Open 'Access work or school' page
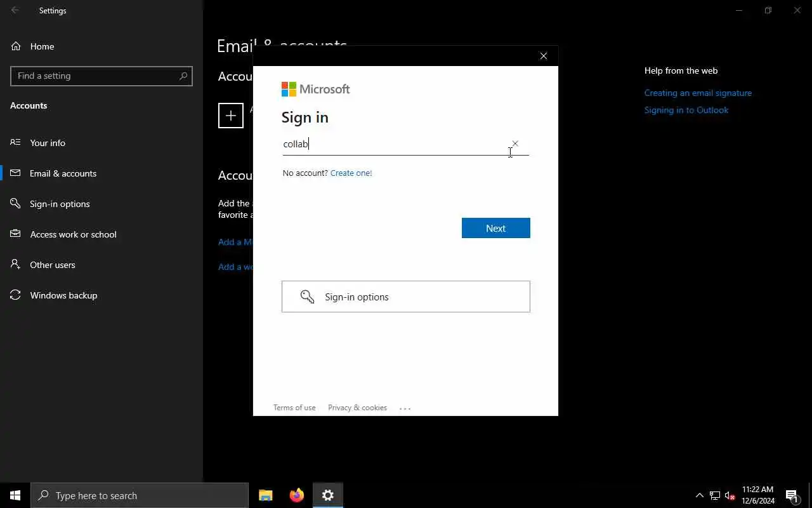Viewport: 812px width, 508px height. (x=101, y=234)
